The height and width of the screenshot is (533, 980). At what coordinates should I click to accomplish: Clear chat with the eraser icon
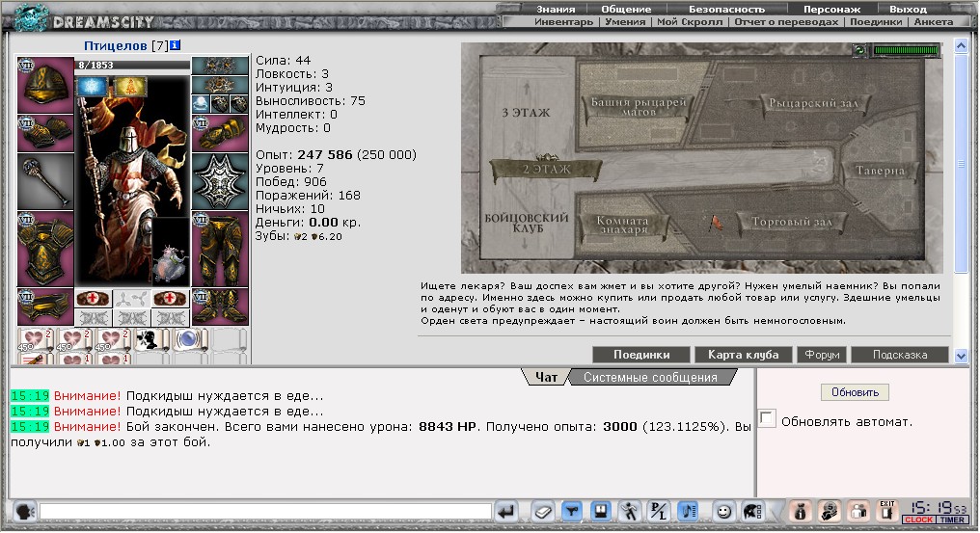542,512
